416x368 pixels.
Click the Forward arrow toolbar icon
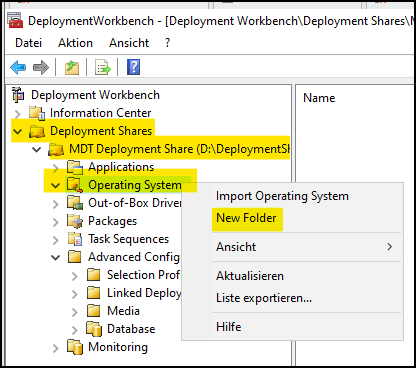(41, 68)
